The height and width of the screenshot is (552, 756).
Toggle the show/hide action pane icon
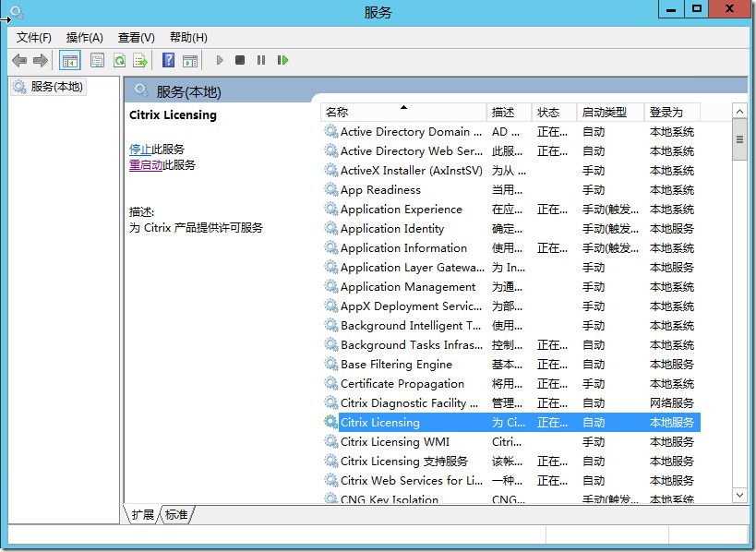pos(190,60)
